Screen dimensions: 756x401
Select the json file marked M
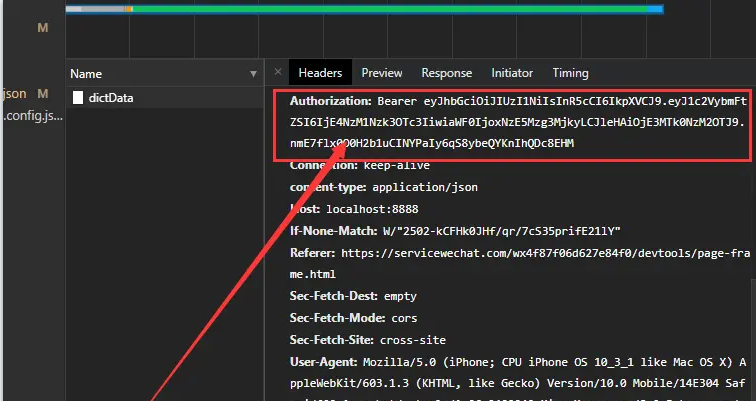pos(16,94)
